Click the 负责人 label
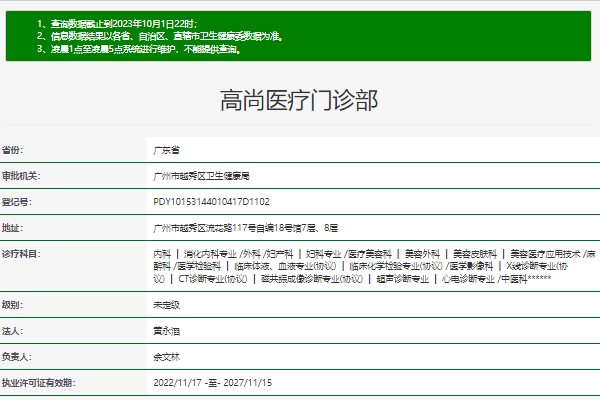 pyautogui.click(x=16, y=357)
